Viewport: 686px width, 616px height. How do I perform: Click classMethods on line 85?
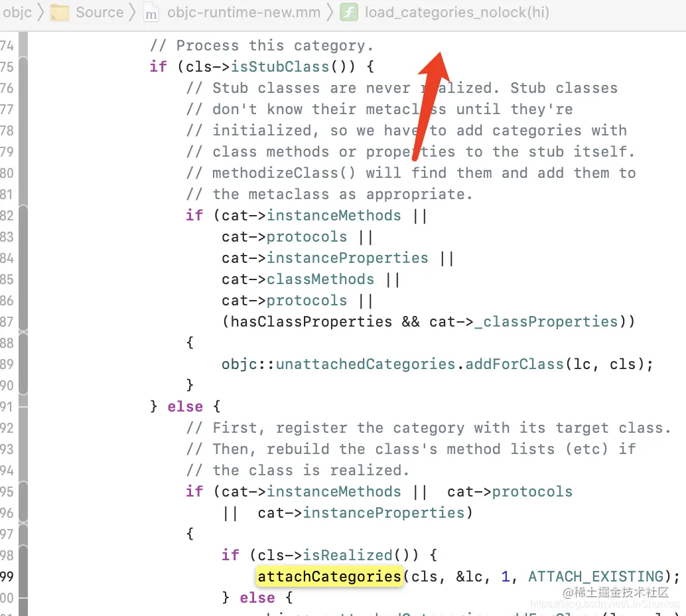tap(320, 279)
